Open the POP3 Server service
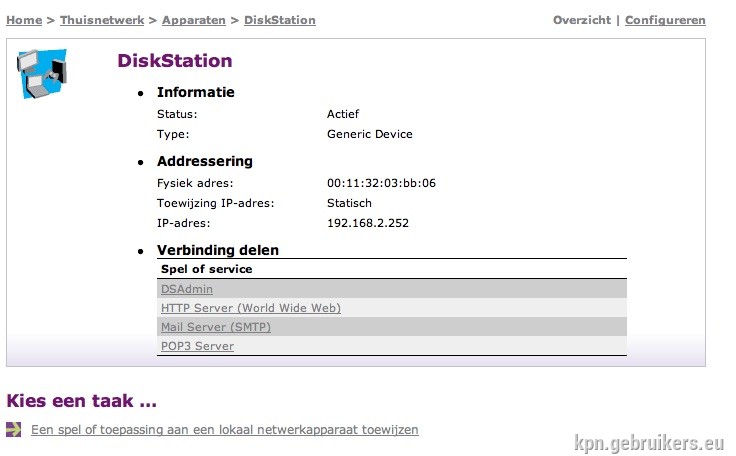This screenshot has height=456, width=736. coord(197,346)
